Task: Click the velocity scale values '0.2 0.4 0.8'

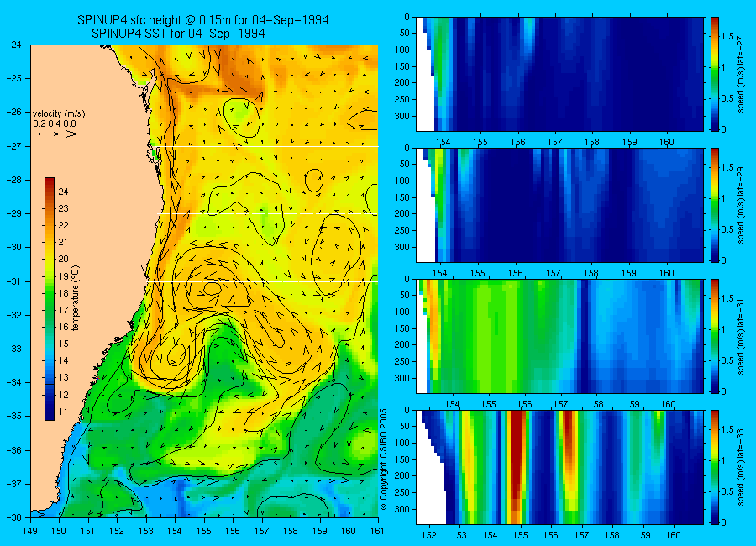Action: [x=55, y=124]
